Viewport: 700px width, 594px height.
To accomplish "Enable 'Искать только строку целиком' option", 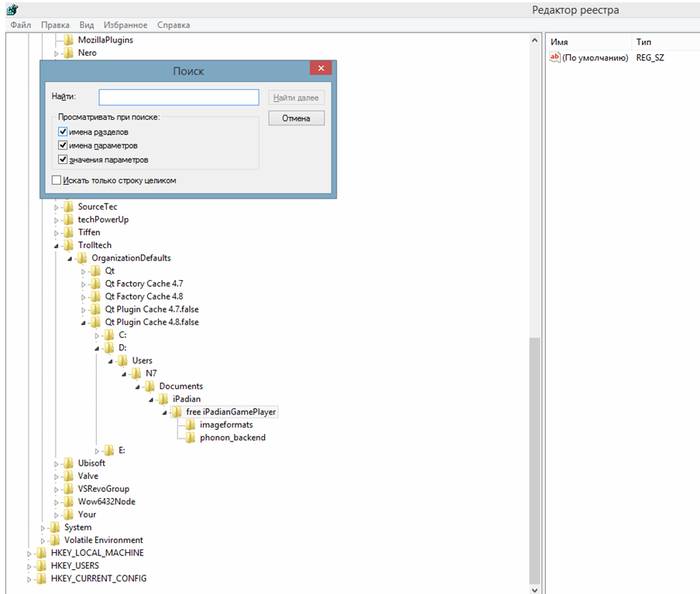I will click(x=56, y=181).
